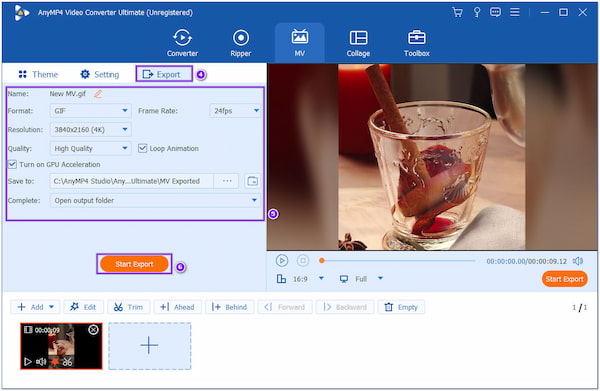600x391 pixels.
Task: Click the aspect ratio icon
Action: tap(281, 279)
